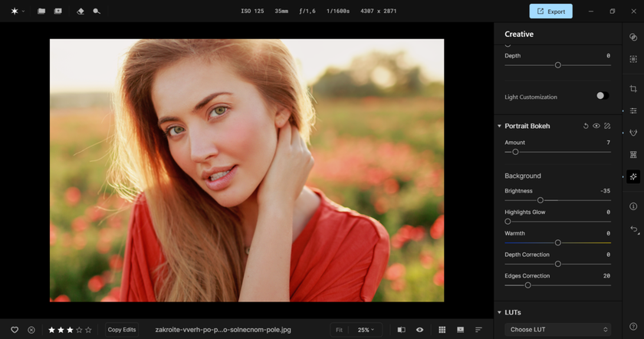Set rating to one star
The width and height of the screenshot is (644, 339).
tap(52, 330)
